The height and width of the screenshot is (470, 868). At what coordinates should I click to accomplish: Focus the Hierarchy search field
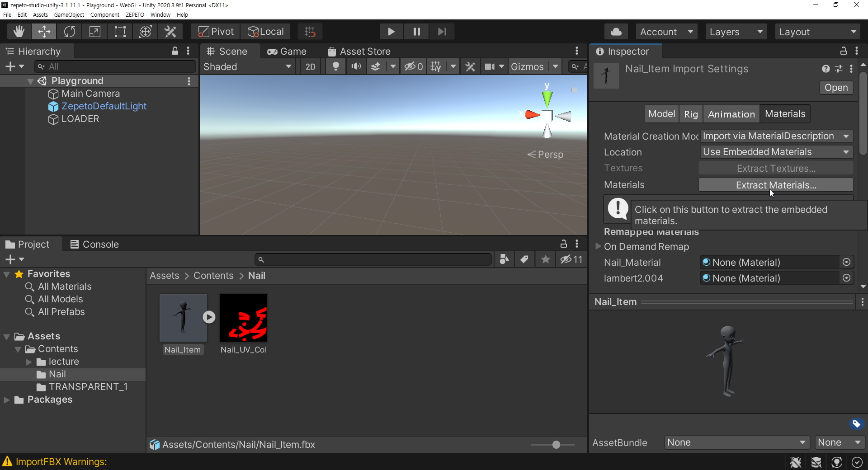click(115, 66)
